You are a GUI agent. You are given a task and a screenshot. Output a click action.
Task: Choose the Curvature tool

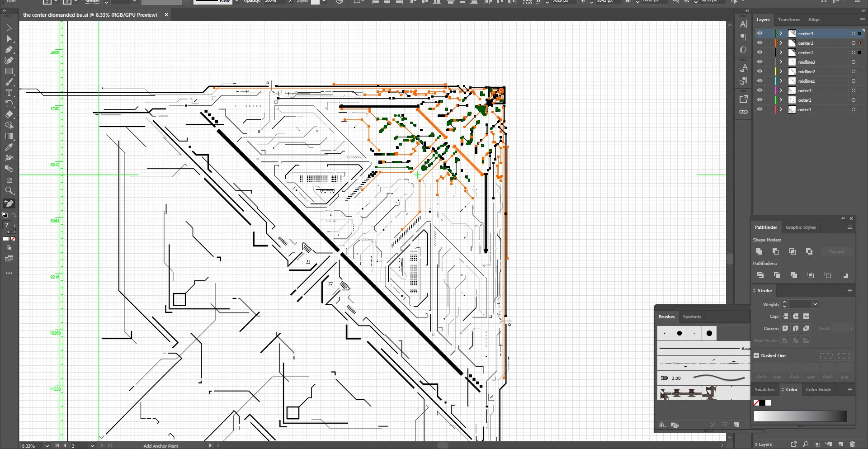point(9,61)
